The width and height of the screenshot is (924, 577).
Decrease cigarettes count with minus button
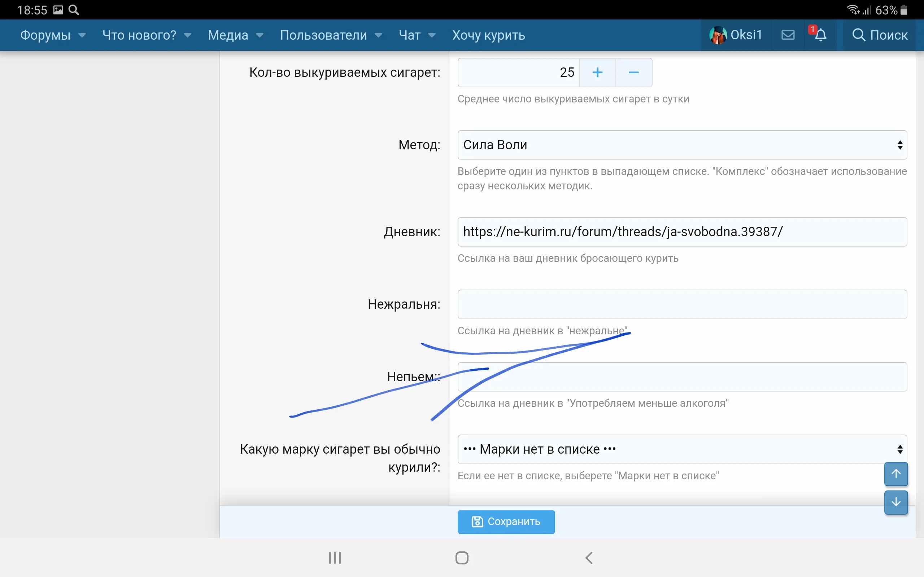point(633,72)
